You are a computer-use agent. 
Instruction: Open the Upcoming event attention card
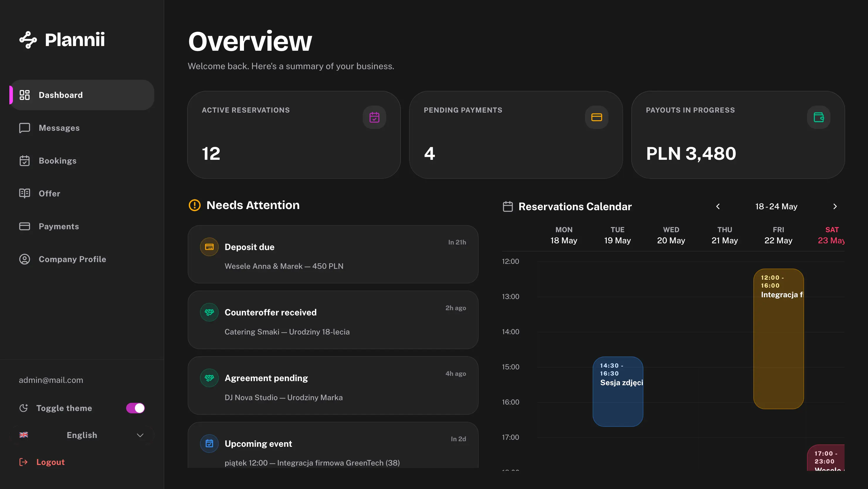333,445
